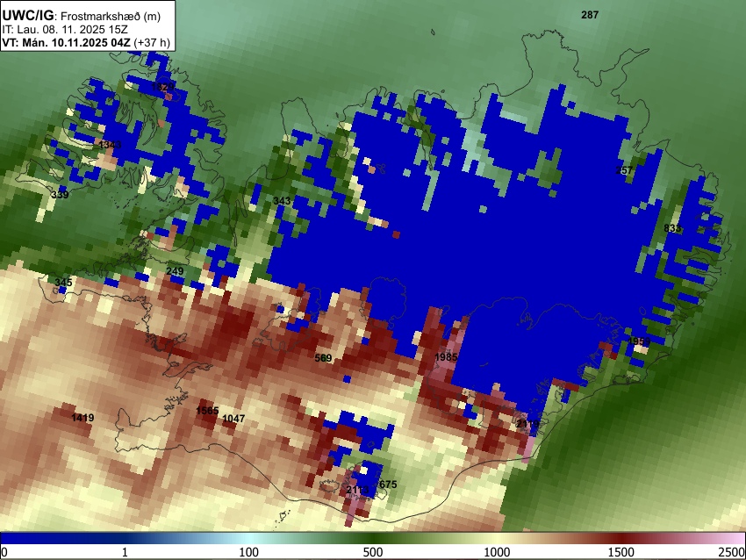Image resolution: width=746 pixels, height=560 pixels.
Task: Click the forecast offset text "(+37 h)"
Action: click(x=151, y=43)
